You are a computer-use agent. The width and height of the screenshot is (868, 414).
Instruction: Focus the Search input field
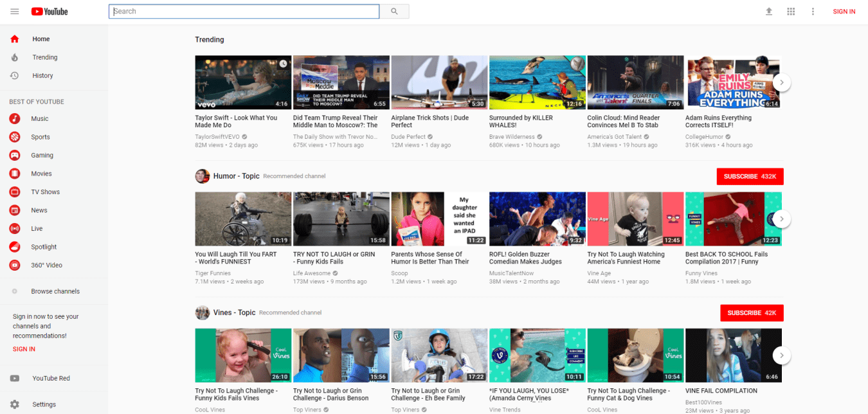pyautogui.click(x=244, y=12)
